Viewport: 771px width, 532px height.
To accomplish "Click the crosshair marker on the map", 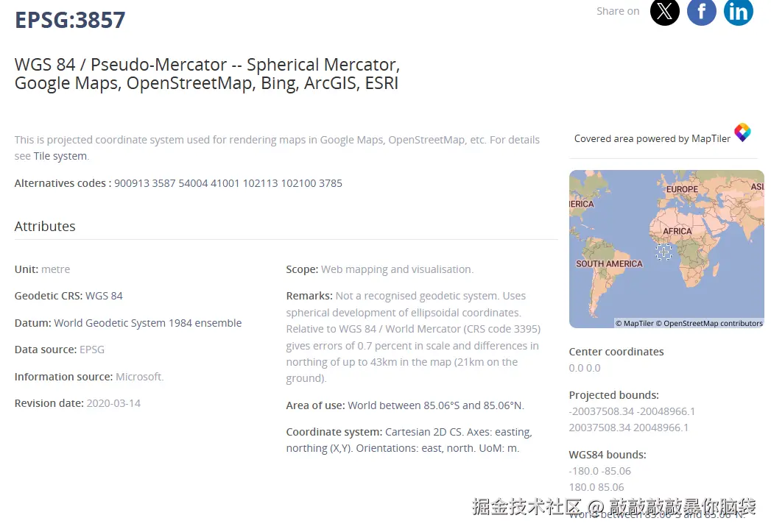I will 663,252.
